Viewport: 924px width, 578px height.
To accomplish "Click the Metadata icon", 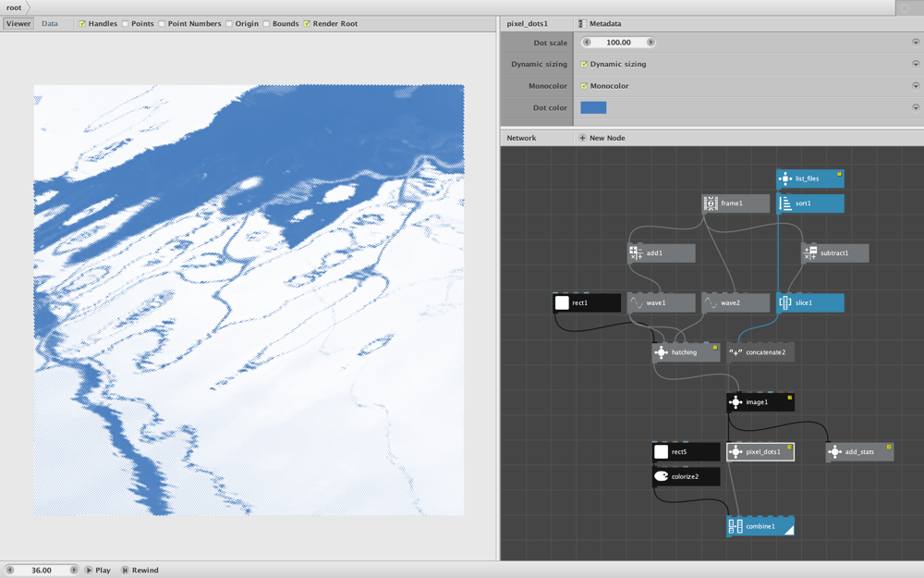I will (582, 24).
